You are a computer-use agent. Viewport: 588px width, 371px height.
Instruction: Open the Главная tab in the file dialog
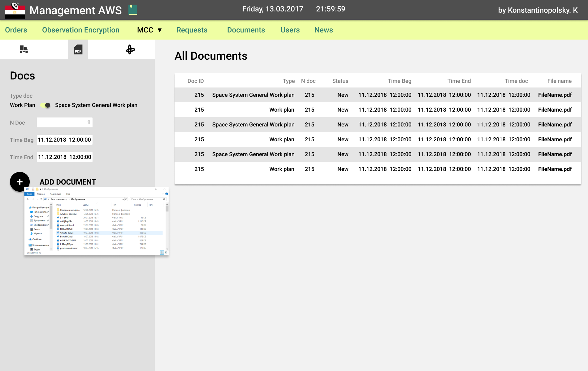41,194
